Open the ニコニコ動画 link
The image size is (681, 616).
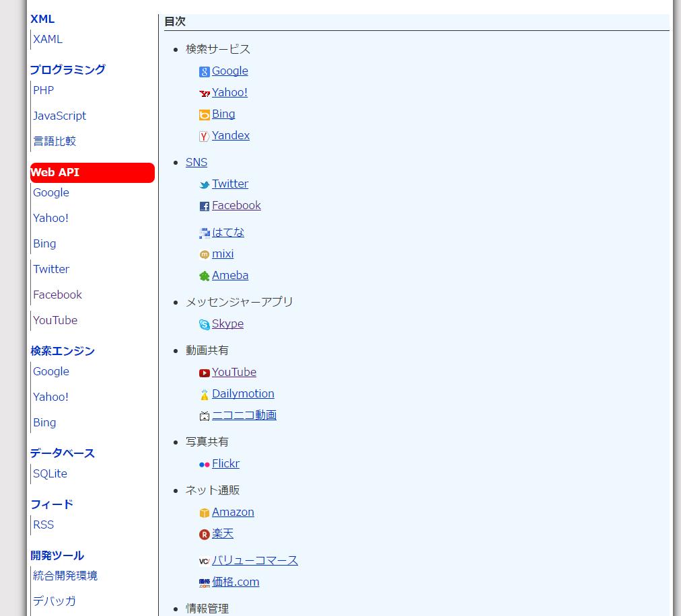tap(244, 415)
